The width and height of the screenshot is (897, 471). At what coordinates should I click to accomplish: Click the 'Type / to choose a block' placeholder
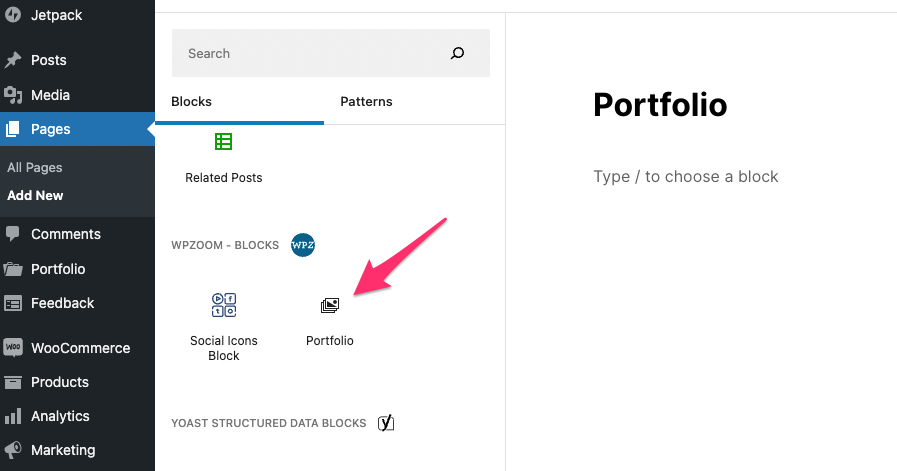(x=686, y=177)
